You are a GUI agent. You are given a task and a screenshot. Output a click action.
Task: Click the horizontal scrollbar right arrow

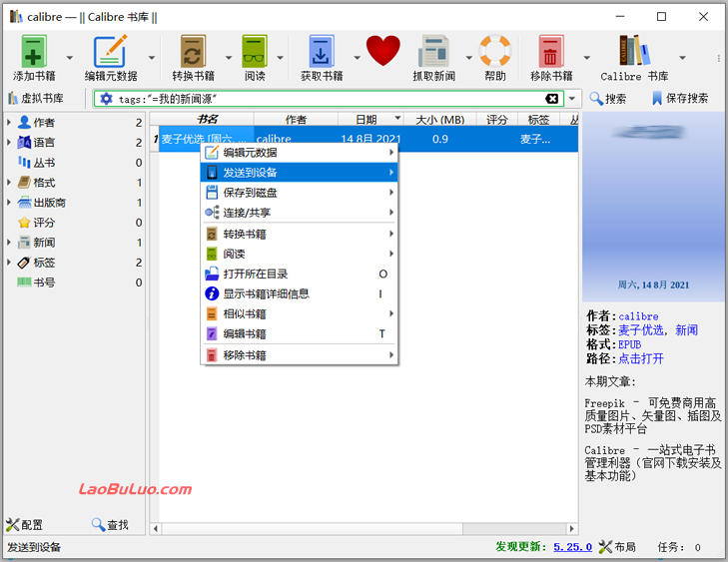point(571,529)
